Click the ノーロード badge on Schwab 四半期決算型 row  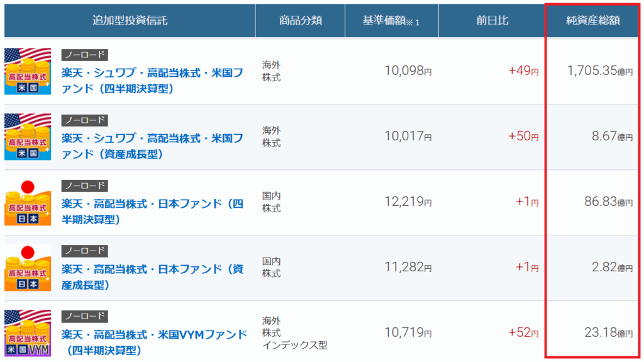(x=84, y=55)
